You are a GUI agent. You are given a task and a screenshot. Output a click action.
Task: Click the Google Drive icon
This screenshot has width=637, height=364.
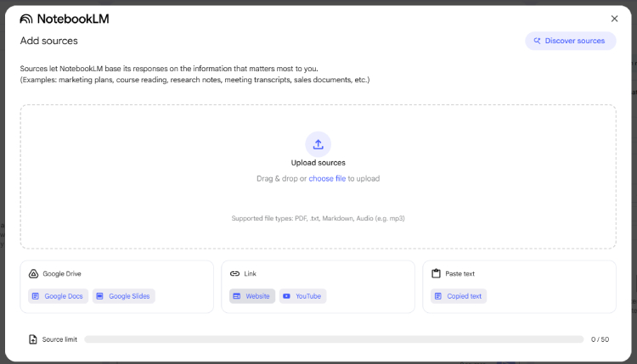tap(33, 274)
